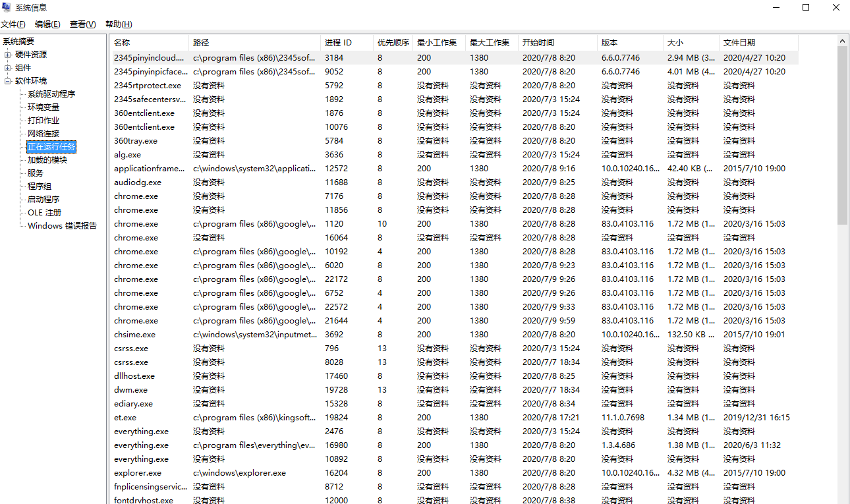Select the chsime.exe row
Viewport: 850px width, 504px height.
coord(454,334)
